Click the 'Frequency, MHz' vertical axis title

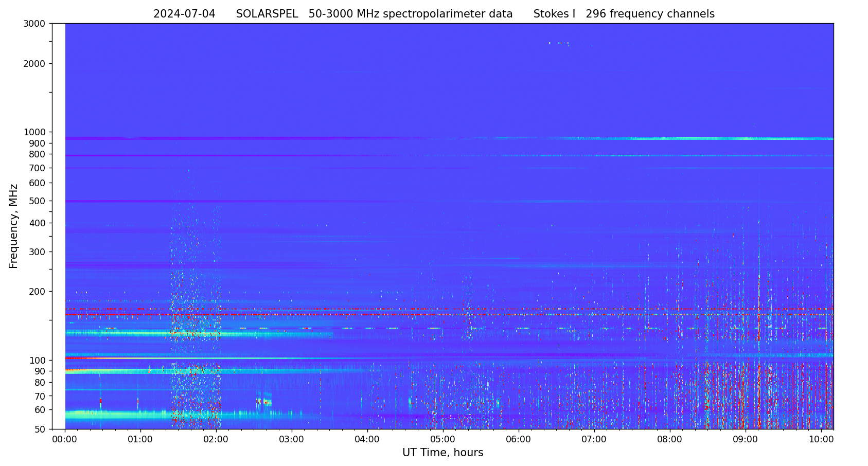point(14,226)
